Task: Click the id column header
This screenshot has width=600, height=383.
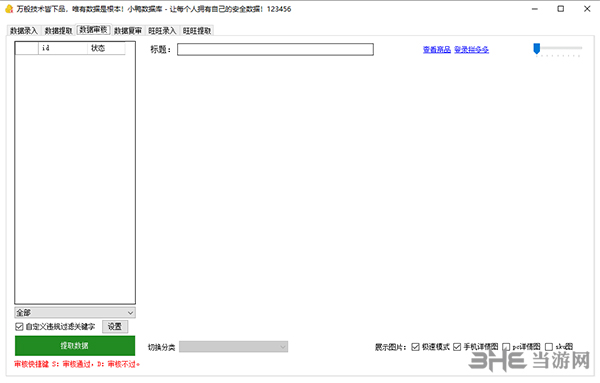Action: (63, 48)
